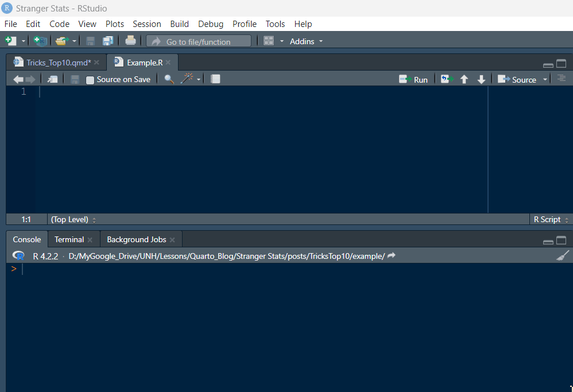Close the Terminal tab
The width and height of the screenshot is (573, 392).
click(90, 240)
